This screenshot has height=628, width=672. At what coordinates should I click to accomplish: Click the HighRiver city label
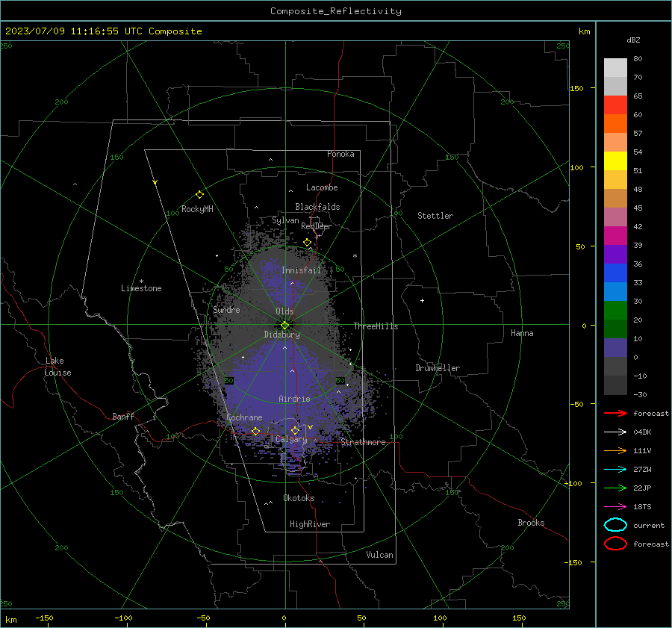[310, 524]
